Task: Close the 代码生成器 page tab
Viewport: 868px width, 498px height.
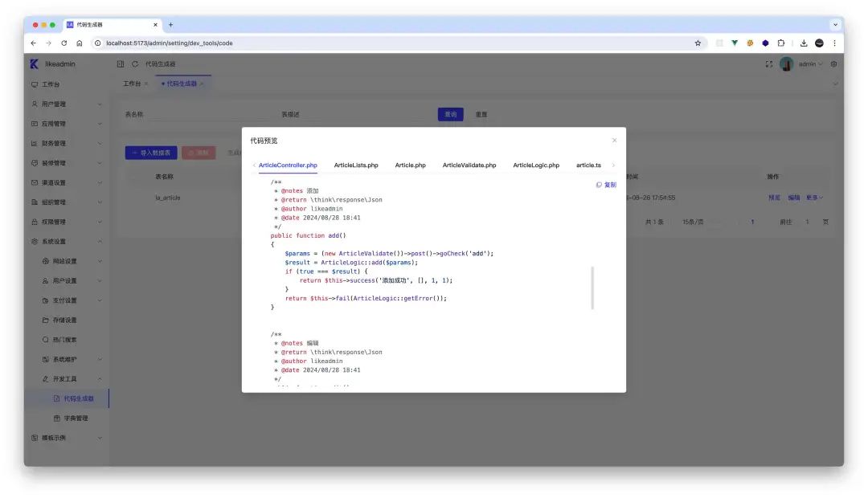Action: pyautogui.click(x=202, y=84)
